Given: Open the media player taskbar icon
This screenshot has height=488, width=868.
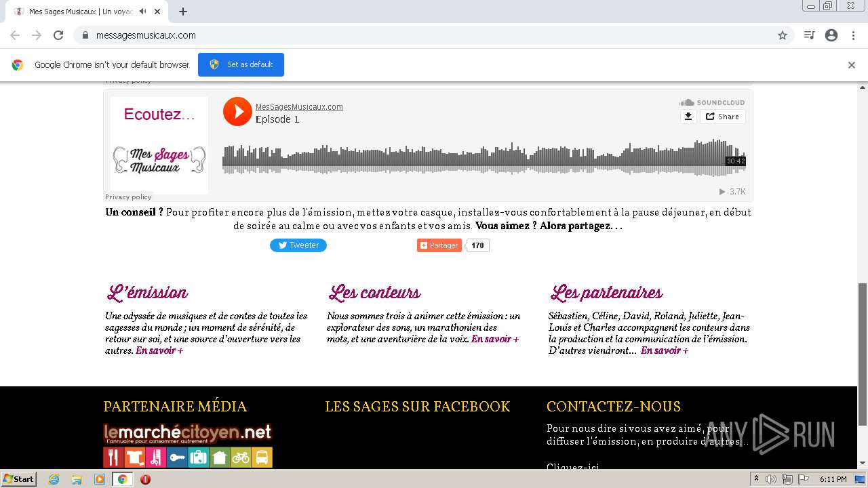Looking at the screenshot, I should click(100, 479).
